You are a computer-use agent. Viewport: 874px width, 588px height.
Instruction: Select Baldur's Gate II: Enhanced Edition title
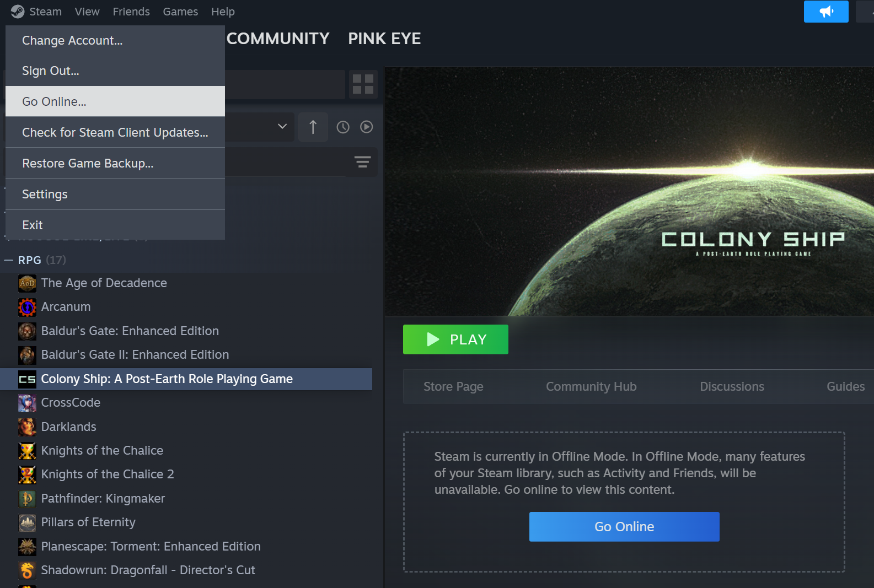tap(135, 355)
